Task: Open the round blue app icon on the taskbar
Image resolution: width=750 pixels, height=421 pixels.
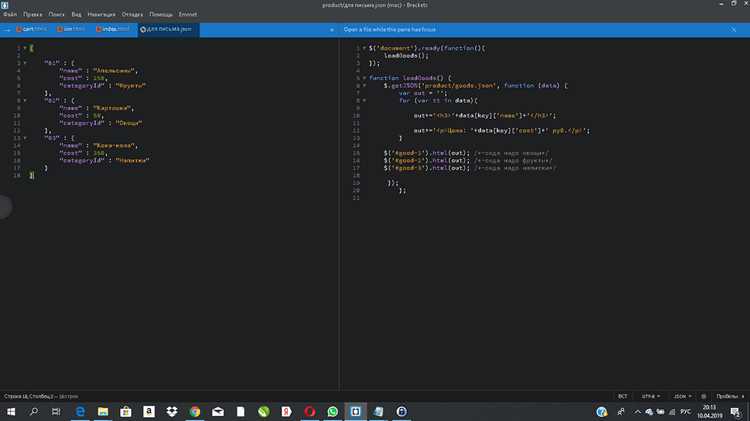Action: [401, 411]
